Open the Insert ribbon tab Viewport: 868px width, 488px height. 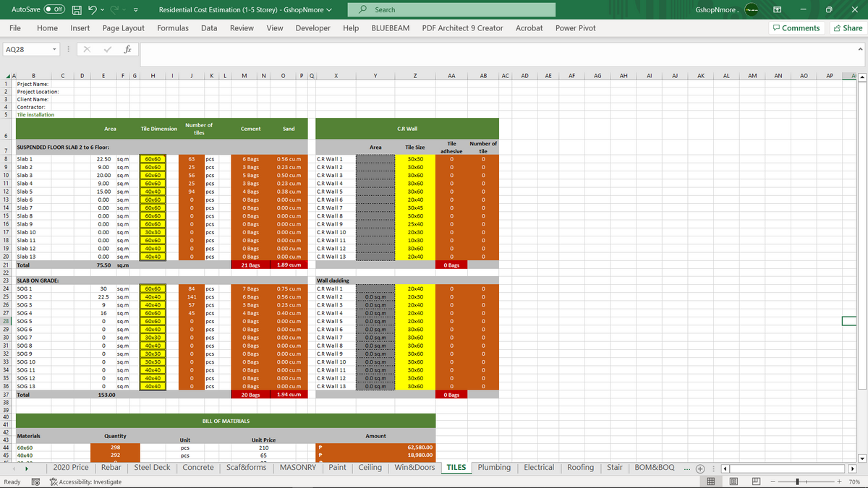pyautogui.click(x=80, y=28)
